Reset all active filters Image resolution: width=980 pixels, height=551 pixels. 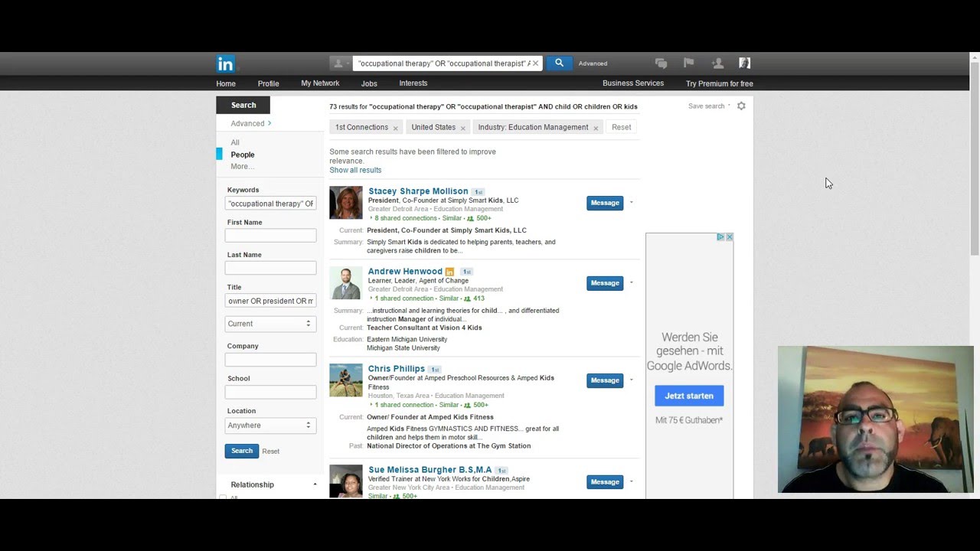(622, 127)
